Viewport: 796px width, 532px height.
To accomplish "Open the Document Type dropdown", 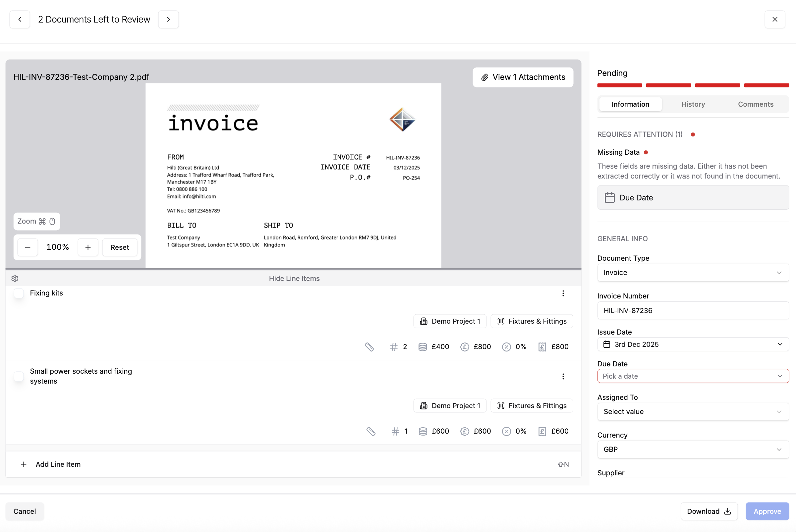I will click(693, 272).
